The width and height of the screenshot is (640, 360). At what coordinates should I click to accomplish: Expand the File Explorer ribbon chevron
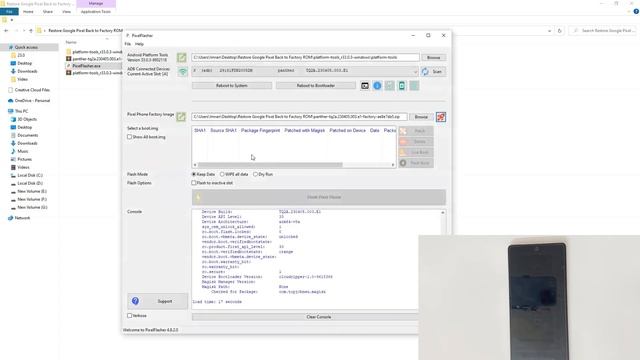coord(629,12)
